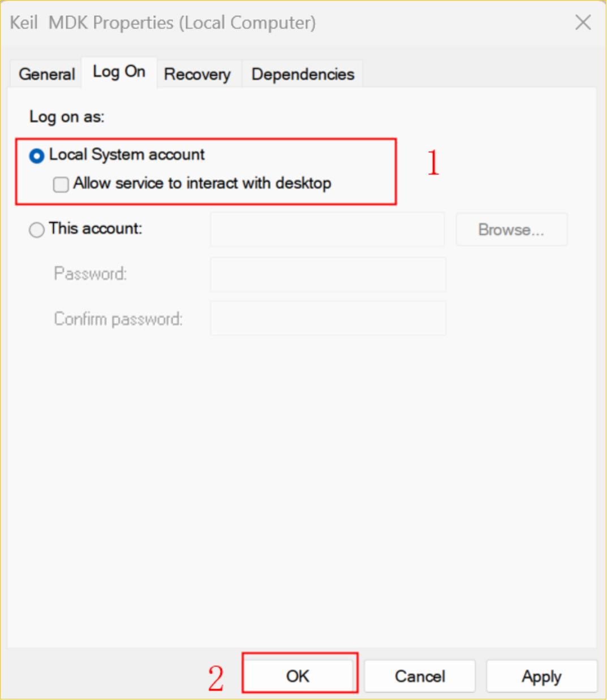This screenshot has height=700, width=607.
Task: Click the 'Log on as:' label
Action: click(67, 117)
